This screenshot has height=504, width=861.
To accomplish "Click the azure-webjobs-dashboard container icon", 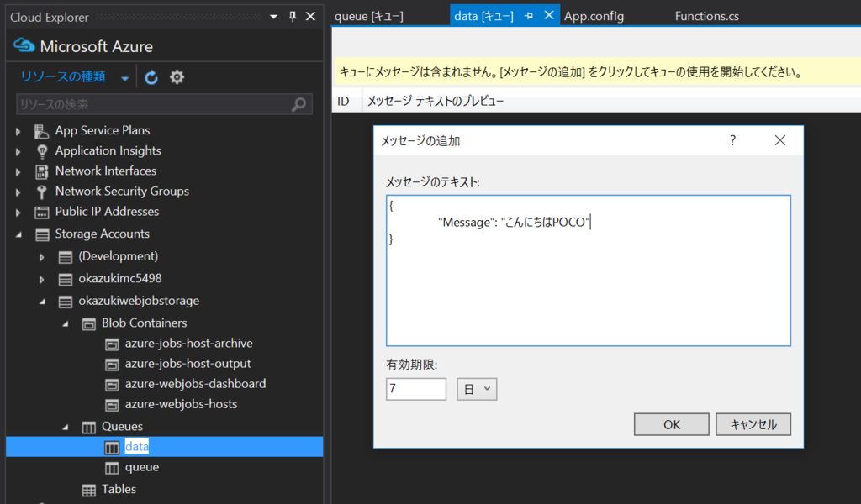I will tap(112, 385).
